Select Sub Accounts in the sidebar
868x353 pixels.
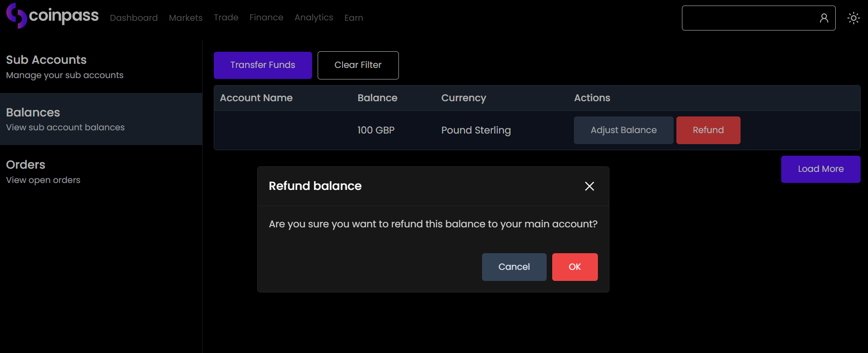(46, 60)
